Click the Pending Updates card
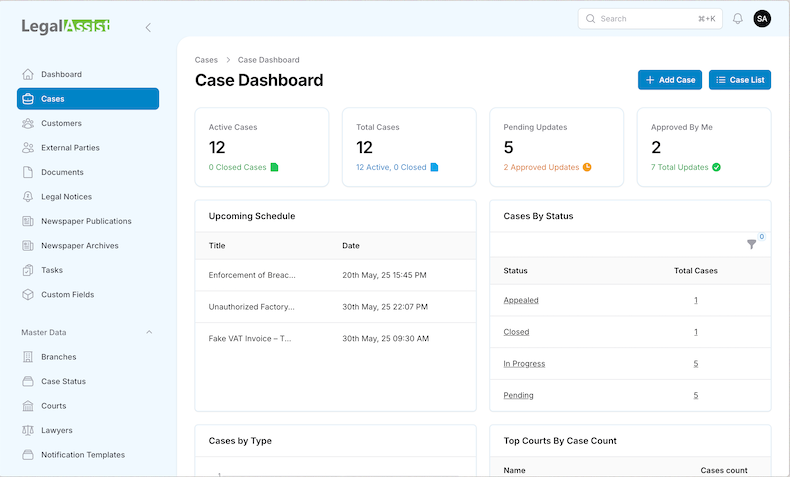Image resolution: width=790 pixels, height=477 pixels. (557, 147)
